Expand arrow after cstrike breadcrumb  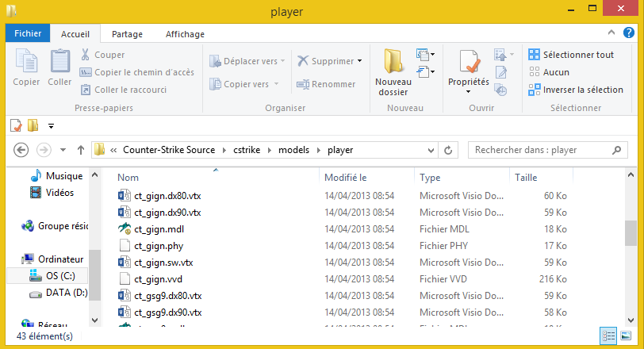coord(270,150)
